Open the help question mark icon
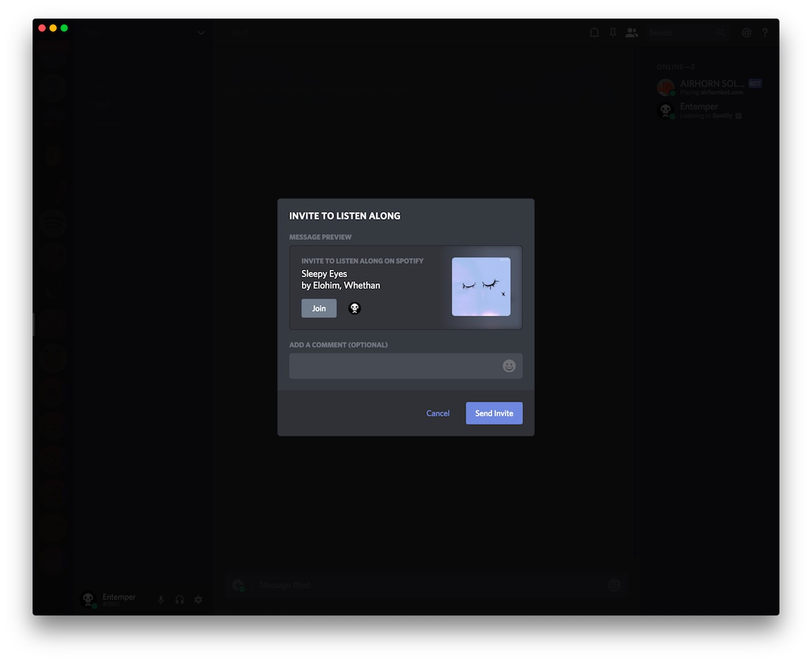 pos(765,32)
